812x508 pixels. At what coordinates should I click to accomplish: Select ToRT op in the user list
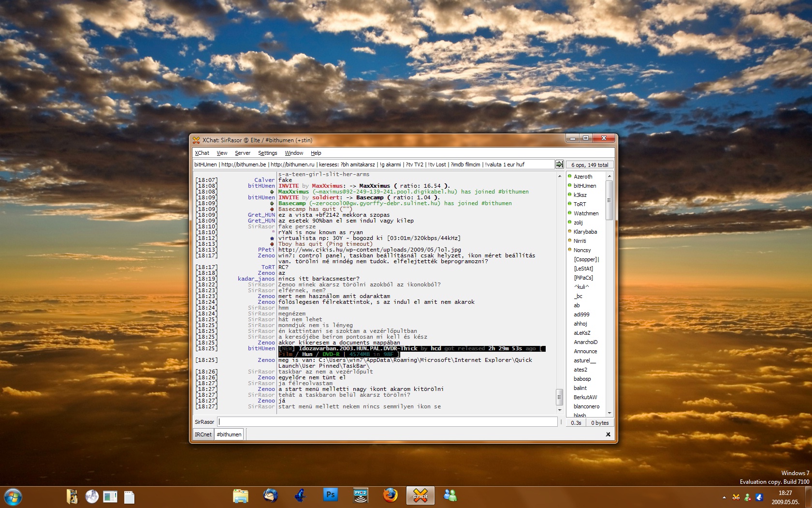[580, 204]
